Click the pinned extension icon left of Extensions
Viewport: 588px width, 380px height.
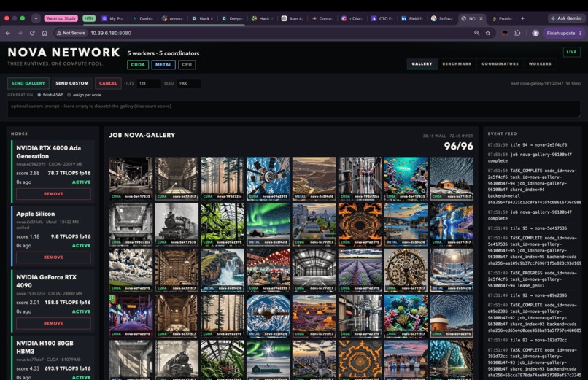tap(505, 33)
